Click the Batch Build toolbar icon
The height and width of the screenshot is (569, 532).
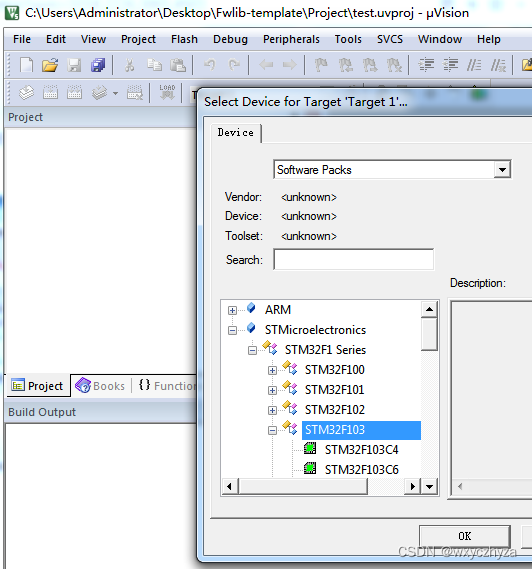99,93
